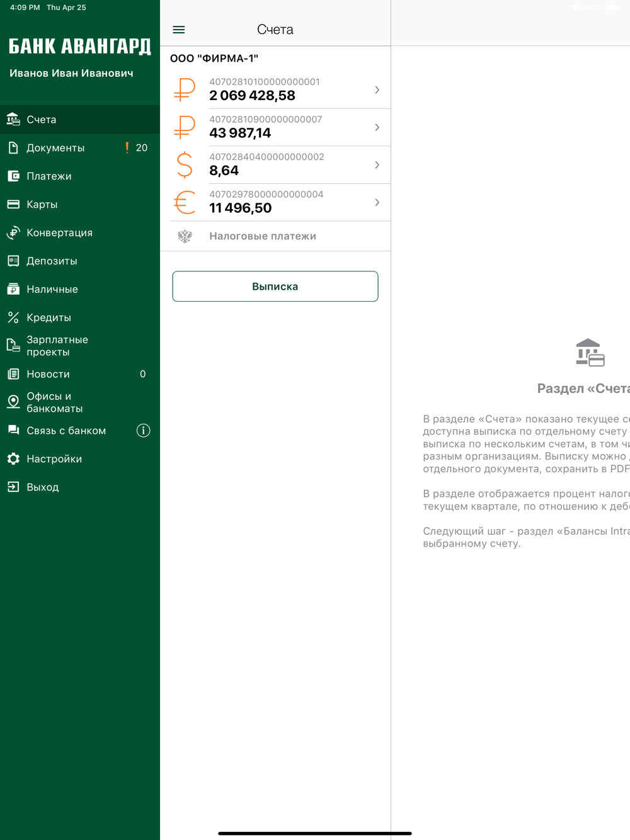
Task: Tap Наличные cash icon
Action: tap(13, 289)
